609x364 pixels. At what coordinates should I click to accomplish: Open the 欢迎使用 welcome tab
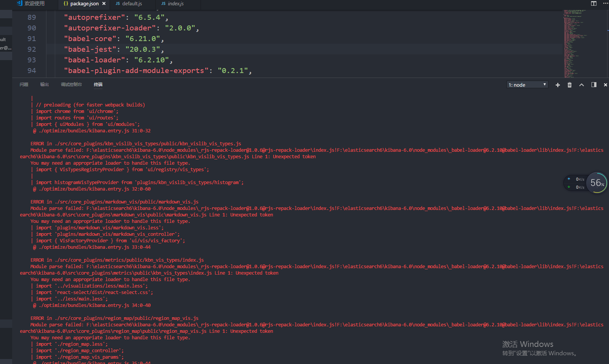(x=31, y=3)
